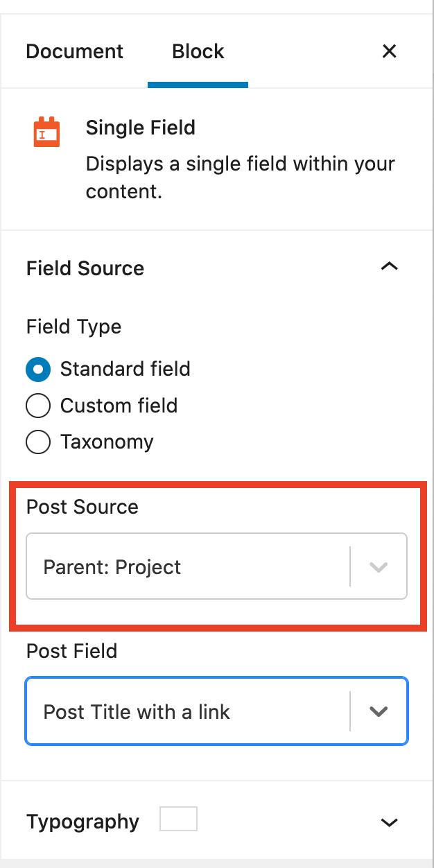Switch to the Document tab
Viewport: 434px width, 868px height.
74,51
